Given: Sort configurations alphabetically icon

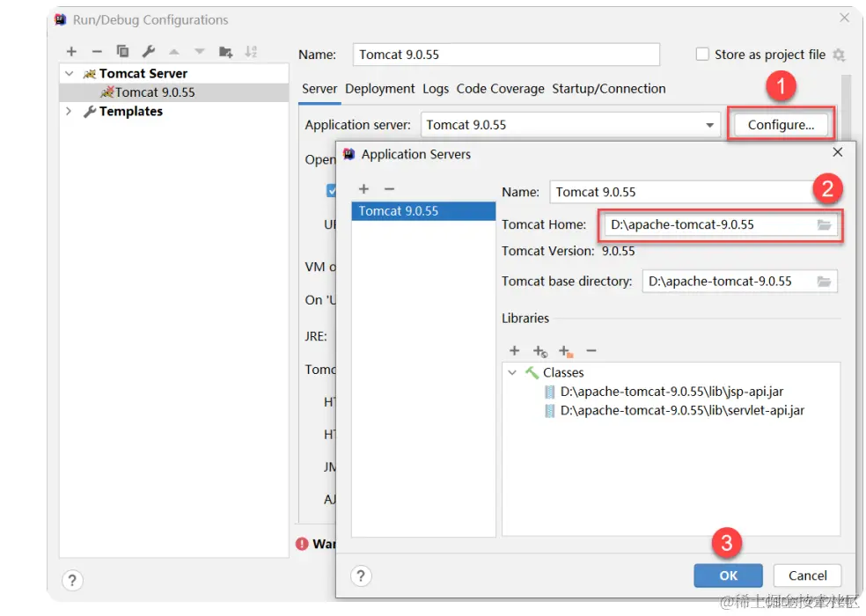Looking at the screenshot, I should coord(252,51).
